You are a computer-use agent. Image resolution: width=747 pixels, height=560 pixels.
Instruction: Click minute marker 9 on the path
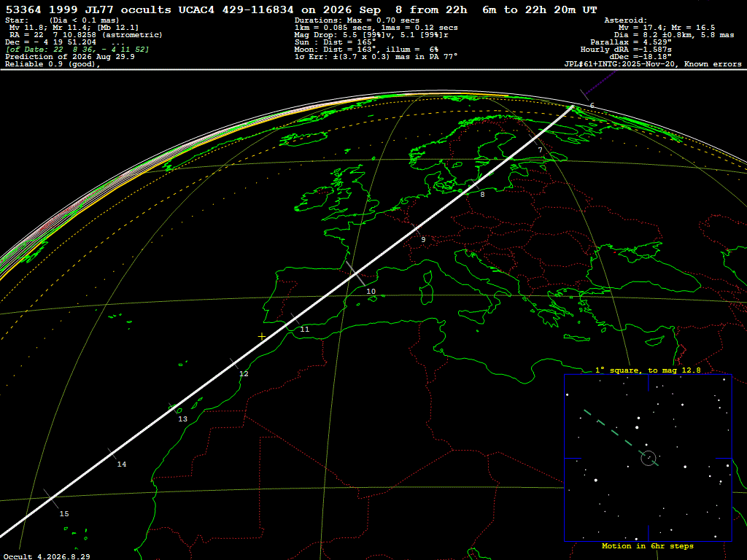[423, 240]
